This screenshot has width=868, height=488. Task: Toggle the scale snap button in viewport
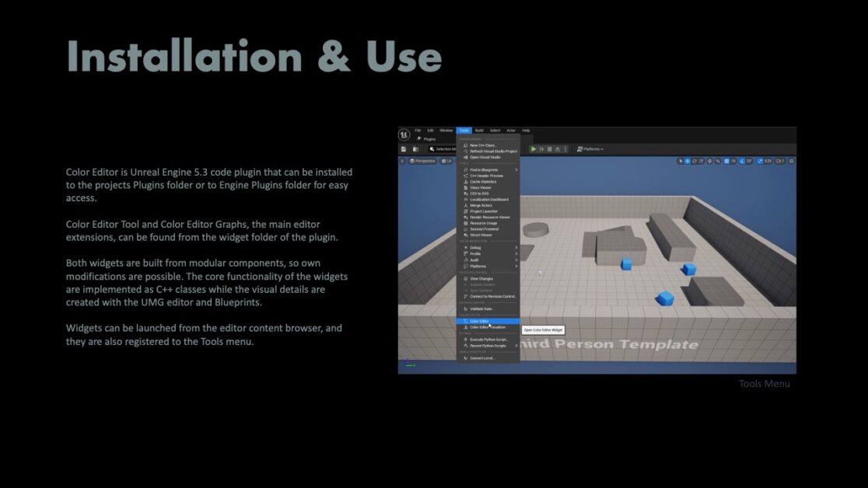[758, 161]
